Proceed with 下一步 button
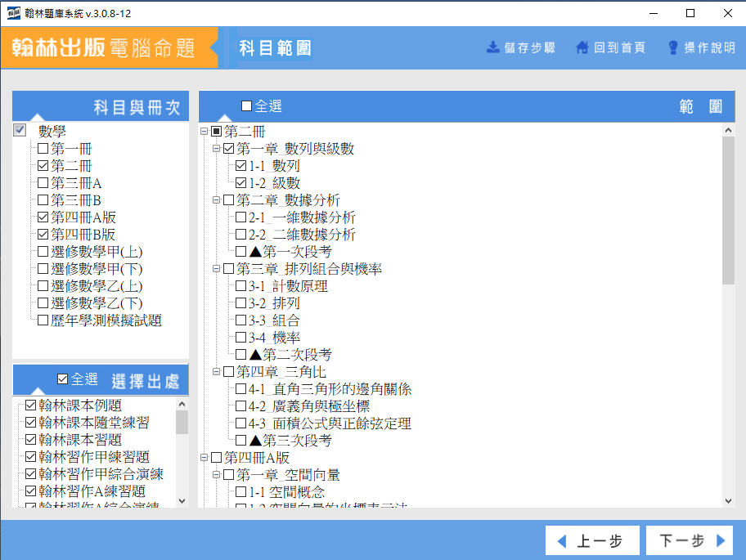The image size is (746, 560). [x=690, y=540]
